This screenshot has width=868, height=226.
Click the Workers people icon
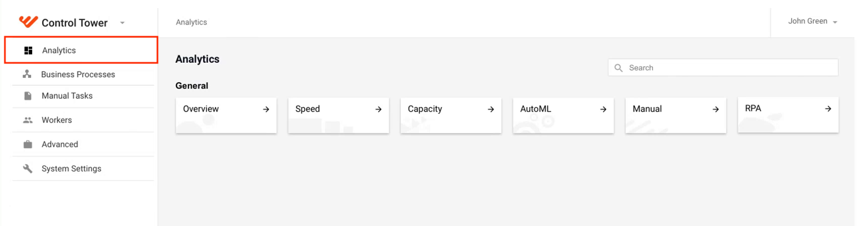[x=28, y=120]
